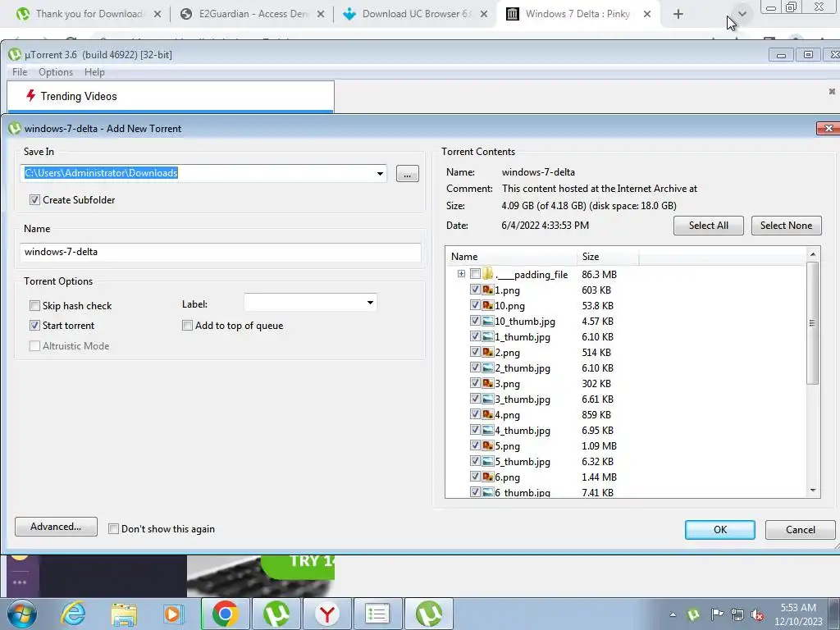Open uTorrent File menu
Image resolution: width=840 pixels, height=630 pixels.
20,72
